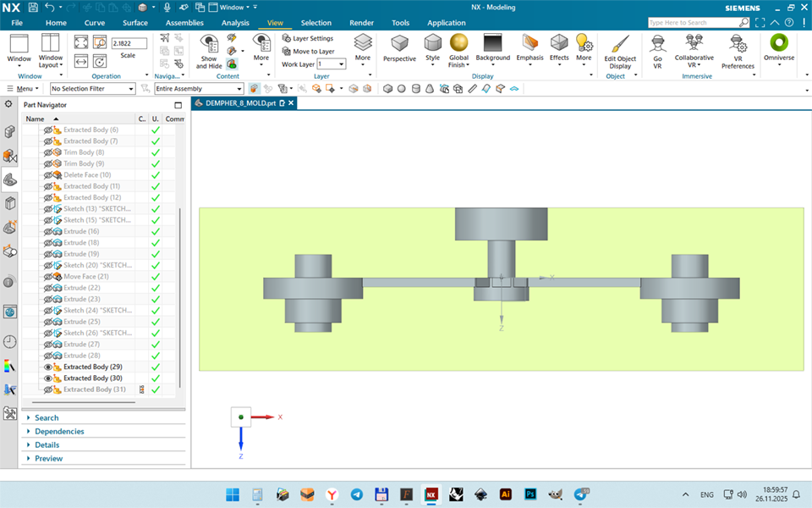Maximize the Part Navigator panel

point(178,105)
